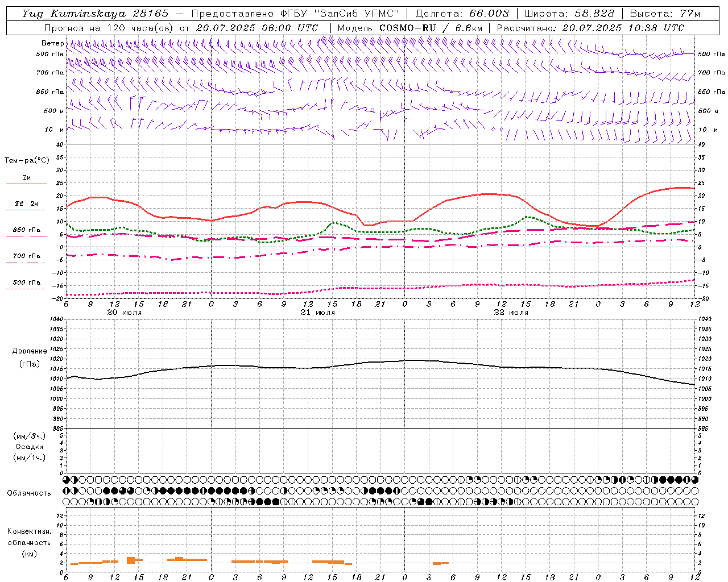Screen dimensions: 728x582
Task: Click the Высота: 77м value
Action: [665, 14]
